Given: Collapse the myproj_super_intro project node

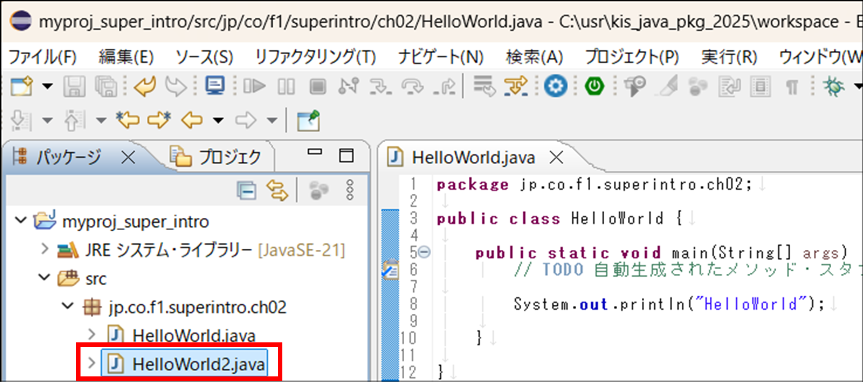Looking at the screenshot, I should (x=21, y=220).
